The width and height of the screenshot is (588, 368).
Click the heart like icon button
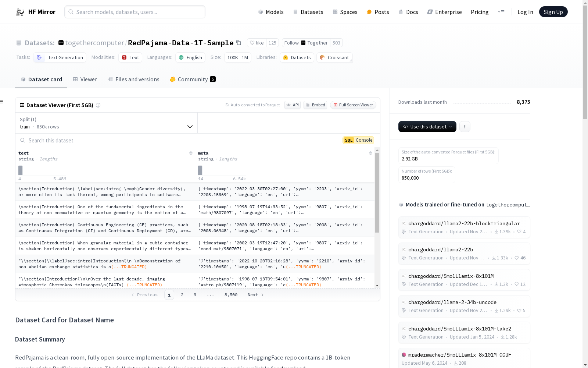pos(257,43)
